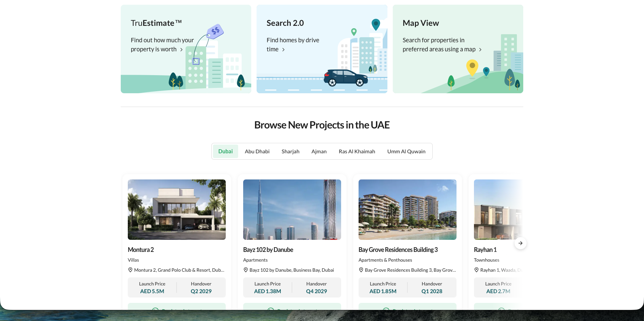The height and width of the screenshot is (321, 644).
Task: Open the Map View card
Action: click(458, 49)
